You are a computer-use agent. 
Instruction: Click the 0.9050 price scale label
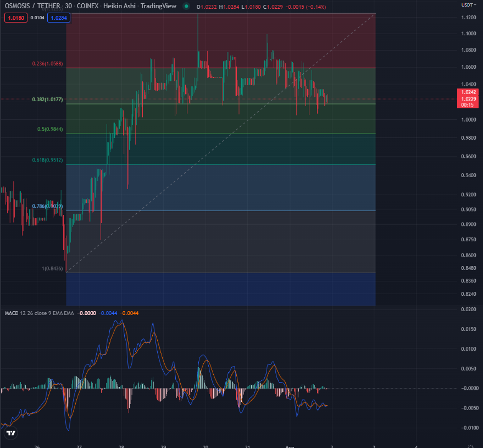(x=469, y=209)
